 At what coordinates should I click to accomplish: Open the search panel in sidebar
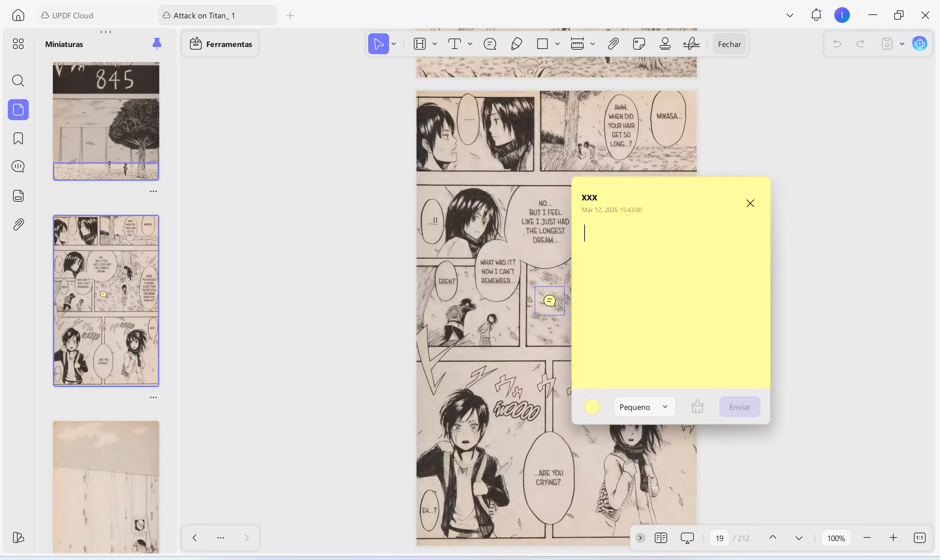click(18, 80)
